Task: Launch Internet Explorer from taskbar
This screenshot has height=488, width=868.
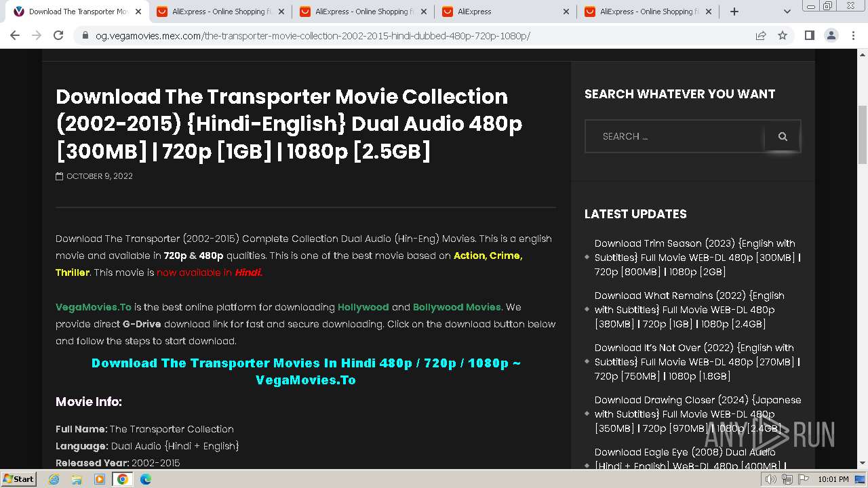Action: click(54, 479)
